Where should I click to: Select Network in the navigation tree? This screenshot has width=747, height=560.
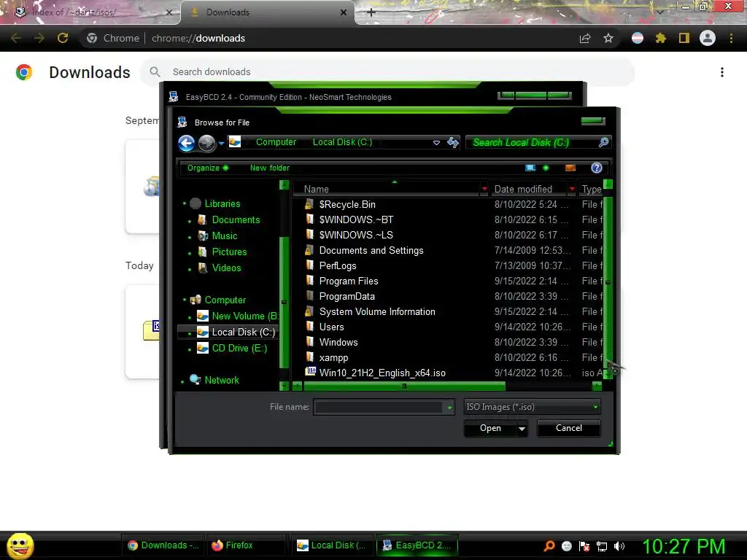(222, 380)
